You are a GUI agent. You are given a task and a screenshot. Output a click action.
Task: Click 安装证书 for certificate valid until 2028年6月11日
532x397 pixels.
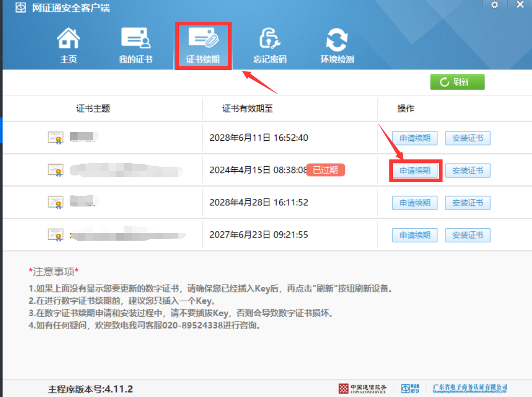pyautogui.click(x=467, y=138)
